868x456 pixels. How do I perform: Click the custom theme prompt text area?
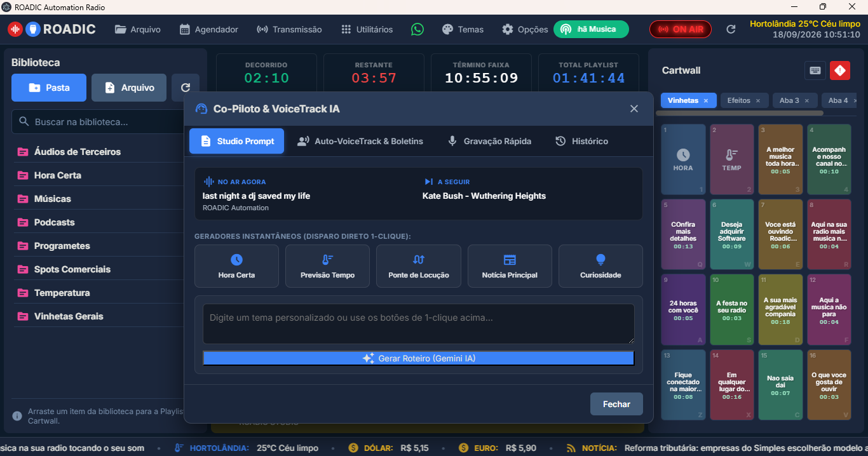(419, 324)
